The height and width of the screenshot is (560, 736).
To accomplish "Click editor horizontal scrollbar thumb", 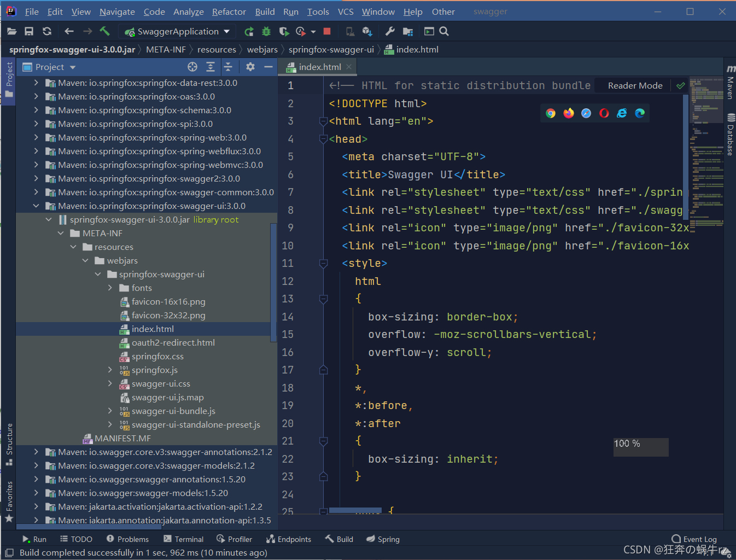I will coord(355,510).
